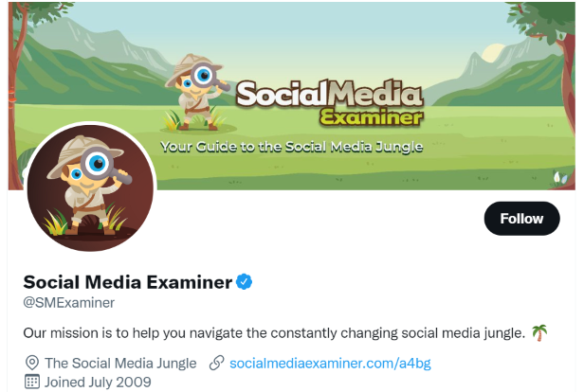Click the calendar icon beside Joined date
584x392 pixels.
pyautogui.click(x=31, y=382)
